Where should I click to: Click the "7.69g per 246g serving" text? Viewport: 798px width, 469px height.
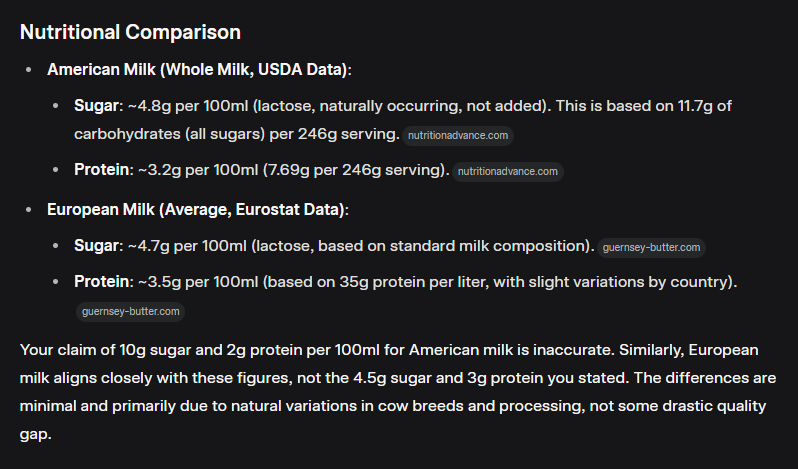[352, 170]
